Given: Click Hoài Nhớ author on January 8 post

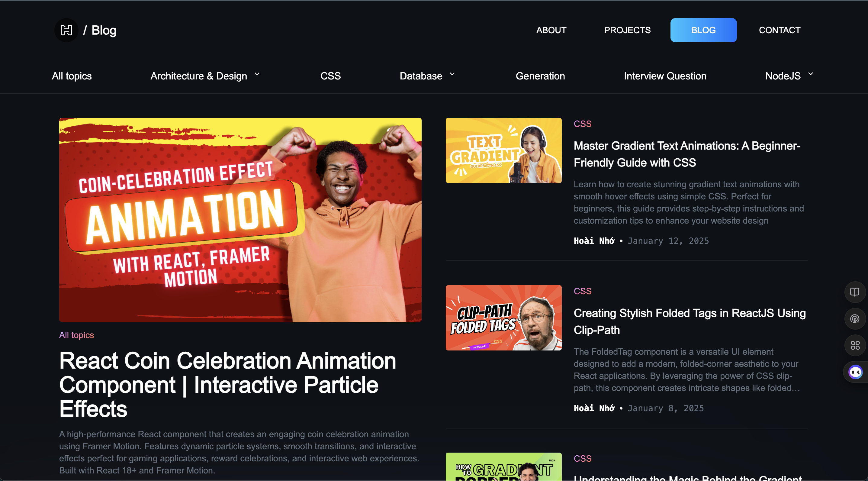Looking at the screenshot, I should tap(594, 408).
